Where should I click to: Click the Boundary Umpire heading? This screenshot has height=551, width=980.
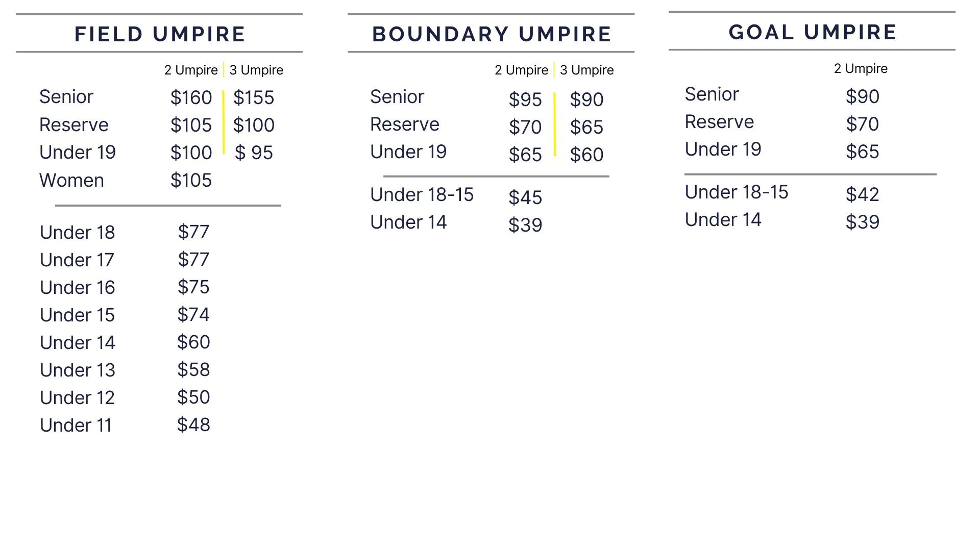pos(492,34)
